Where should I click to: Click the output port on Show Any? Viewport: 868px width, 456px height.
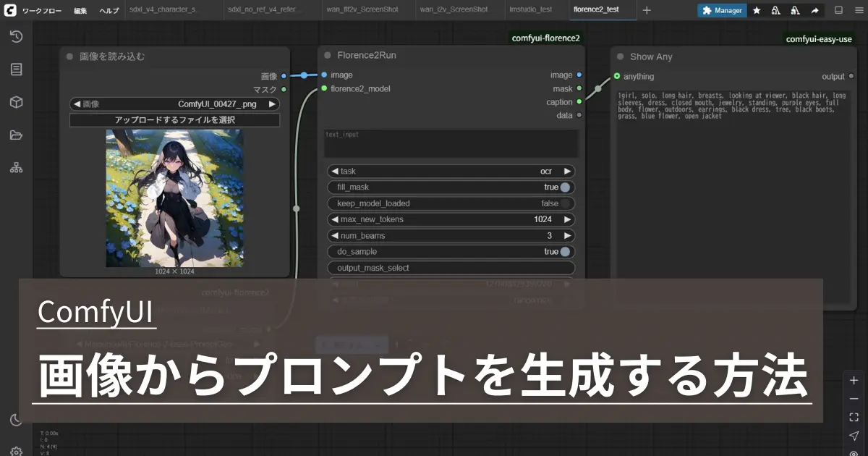point(851,76)
